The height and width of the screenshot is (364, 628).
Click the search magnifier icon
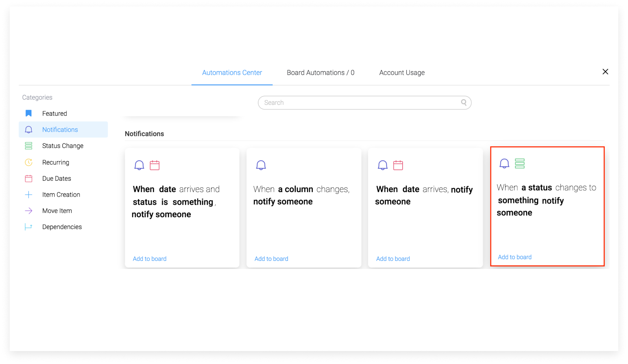[464, 102]
